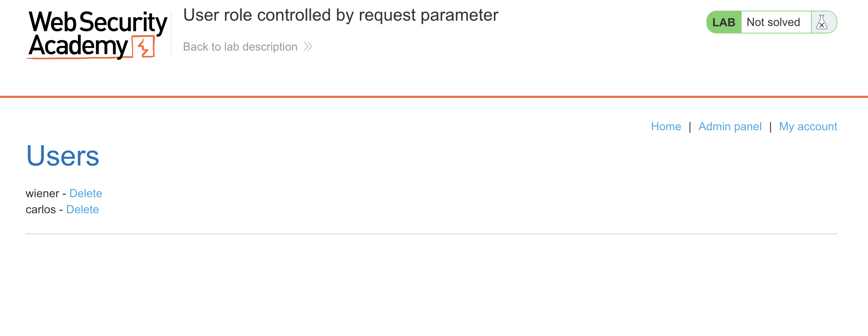Go to My account

pos(808,126)
